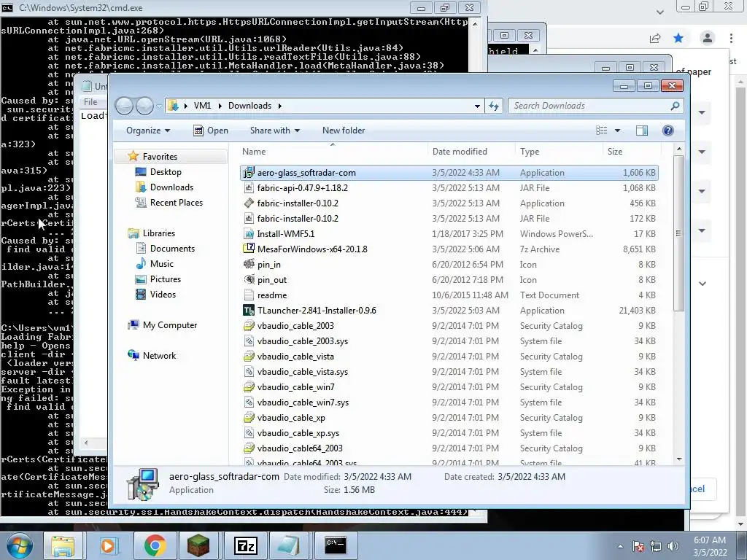Click Chrome's three-dot menu
747x560 pixels.
coord(731,38)
